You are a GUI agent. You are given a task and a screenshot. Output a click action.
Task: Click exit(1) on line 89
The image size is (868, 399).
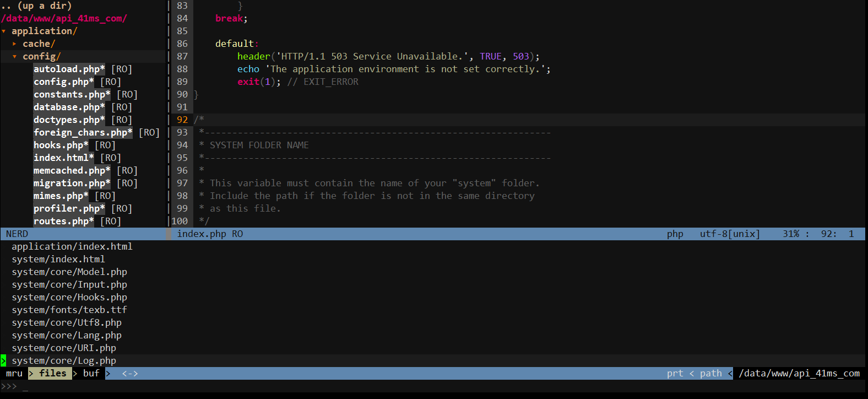257,82
